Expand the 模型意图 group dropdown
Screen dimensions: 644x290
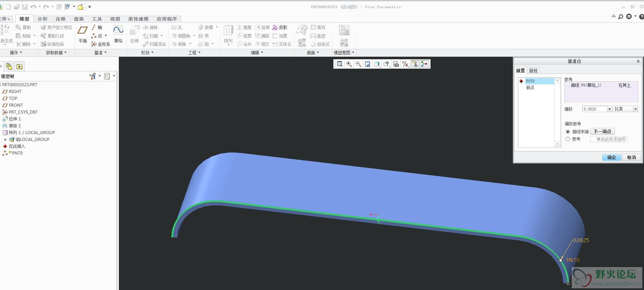pos(344,53)
